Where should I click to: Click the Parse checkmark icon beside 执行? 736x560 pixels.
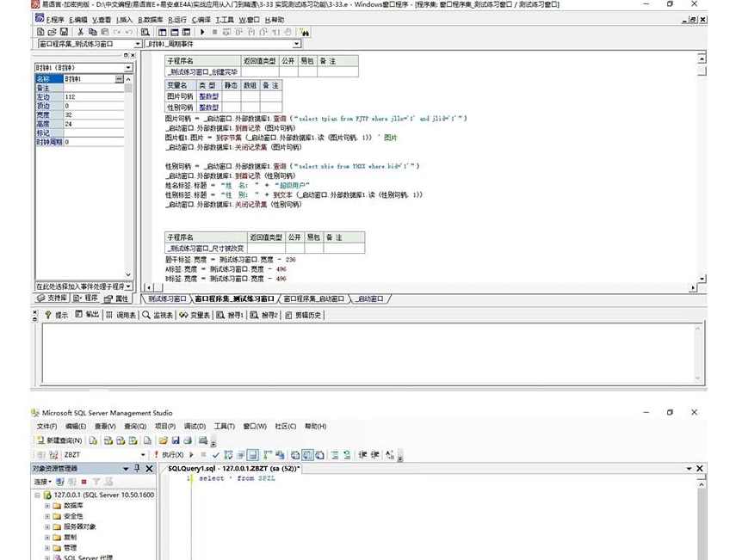point(216,454)
